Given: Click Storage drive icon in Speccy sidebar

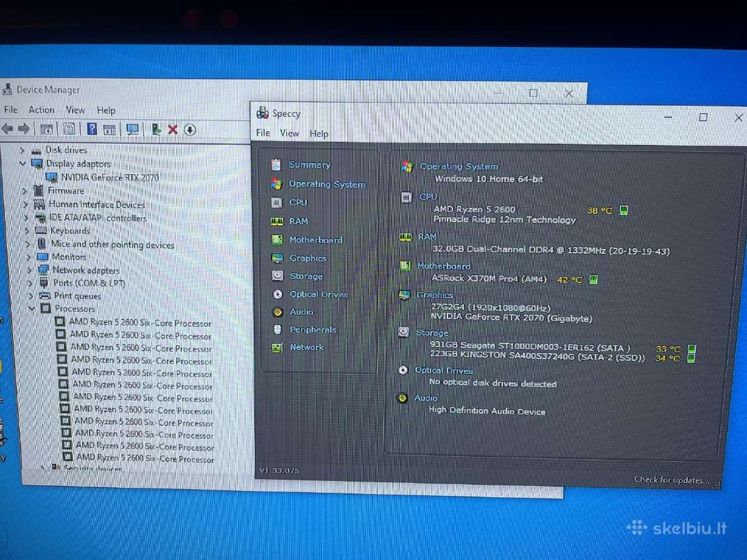Looking at the screenshot, I should click(x=278, y=276).
